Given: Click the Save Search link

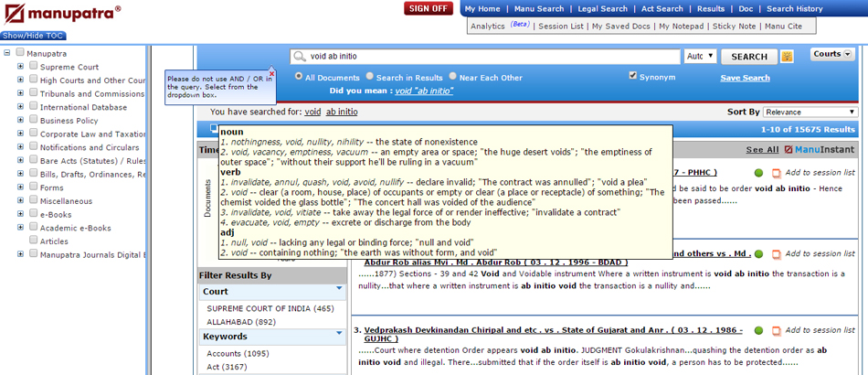Looking at the screenshot, I should click(745, 78).
